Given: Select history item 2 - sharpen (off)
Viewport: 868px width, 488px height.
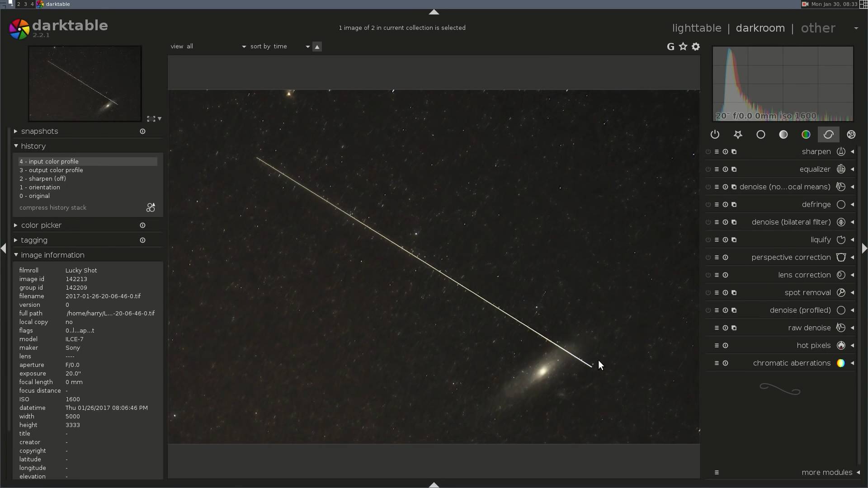Looking at the screenshot, I should point(42,179).
